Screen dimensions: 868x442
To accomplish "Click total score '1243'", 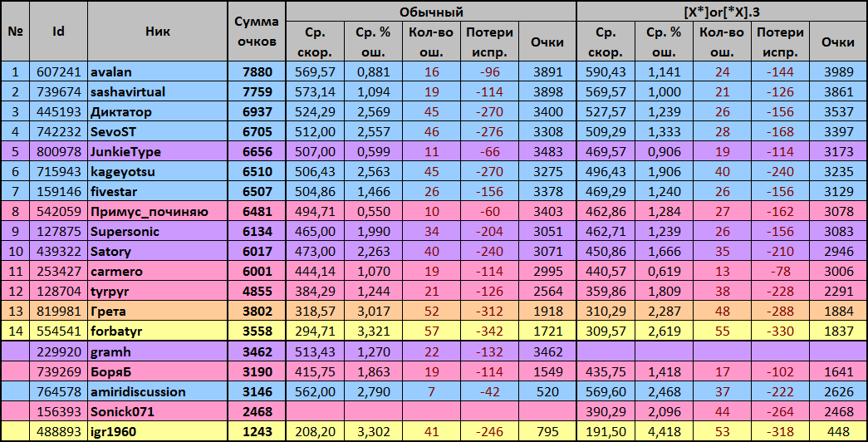I will tap(257, 431).
